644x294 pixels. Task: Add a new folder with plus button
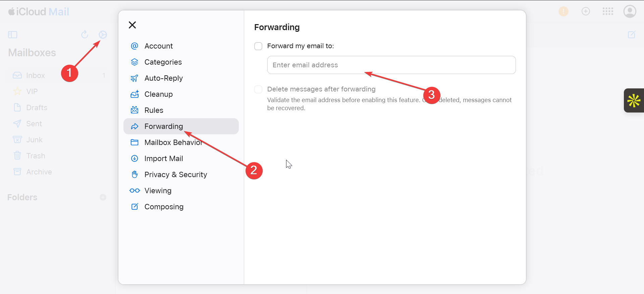pyautogui.click(x=103, y=197)
